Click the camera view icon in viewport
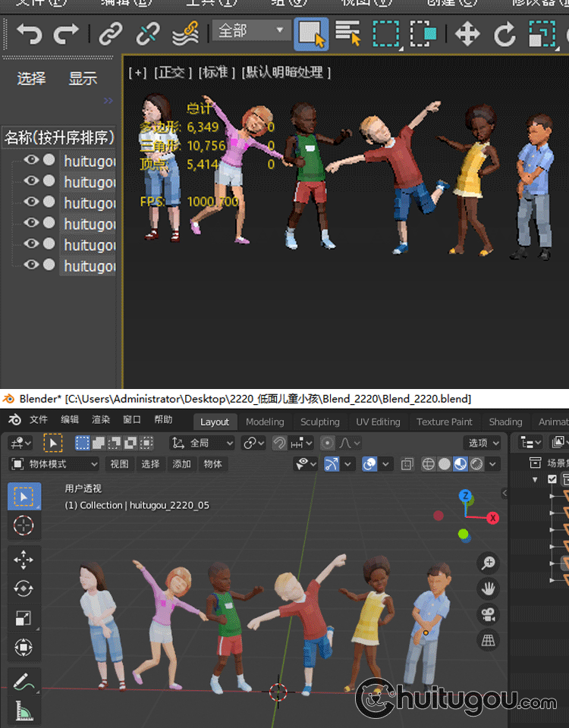The height and width of the screenshot is (728, 569). point(488,614)
